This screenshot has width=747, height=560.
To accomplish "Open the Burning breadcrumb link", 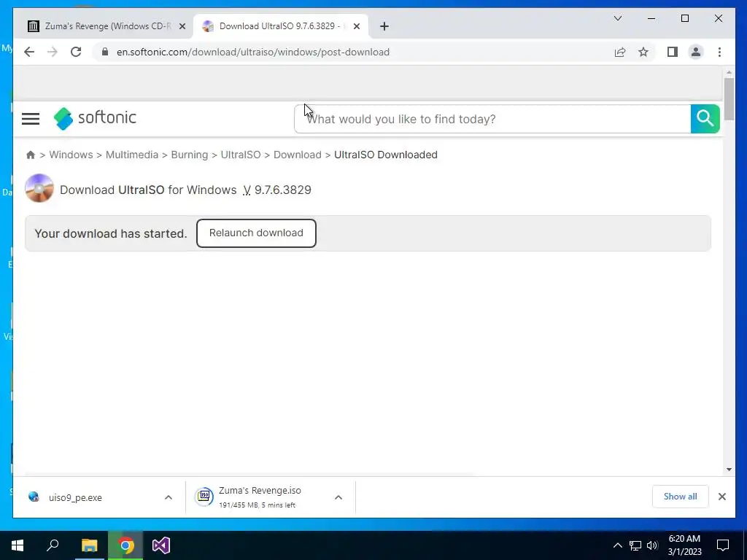I will [189, 155].
